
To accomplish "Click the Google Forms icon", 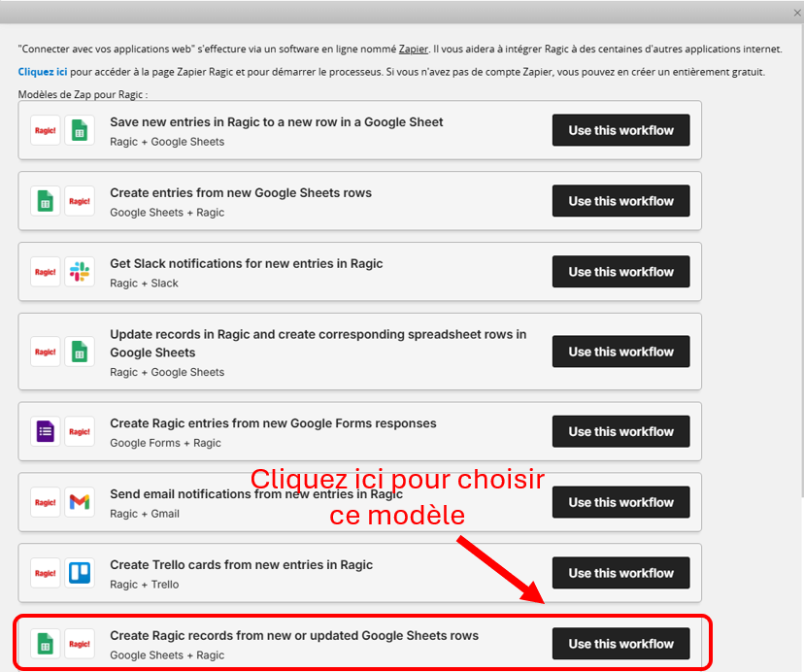I will (x=45, y=431).
